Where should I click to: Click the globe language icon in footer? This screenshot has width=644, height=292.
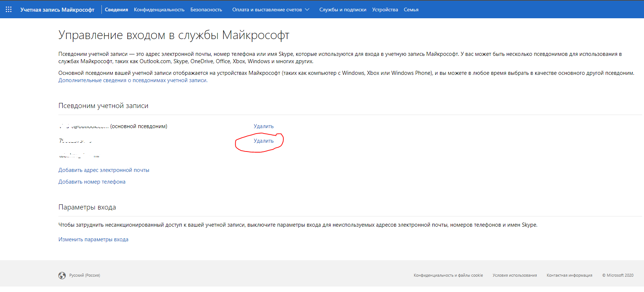coord(62,276)
